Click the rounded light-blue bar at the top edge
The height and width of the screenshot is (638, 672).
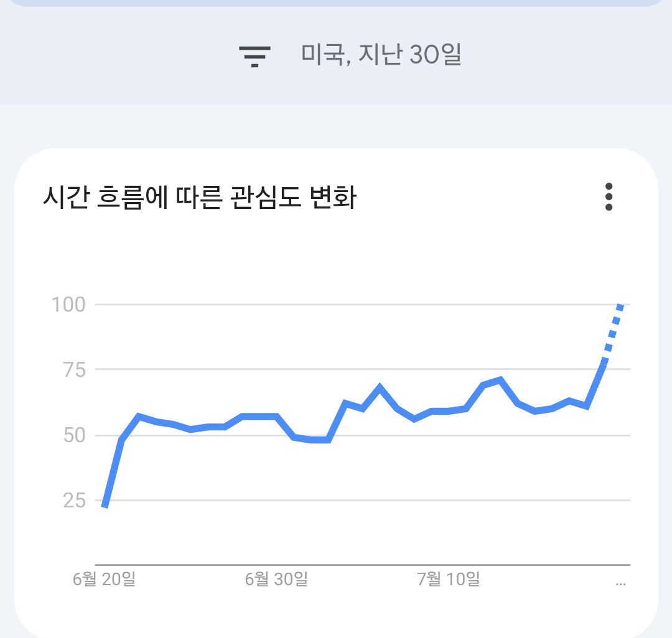[336, 3]
